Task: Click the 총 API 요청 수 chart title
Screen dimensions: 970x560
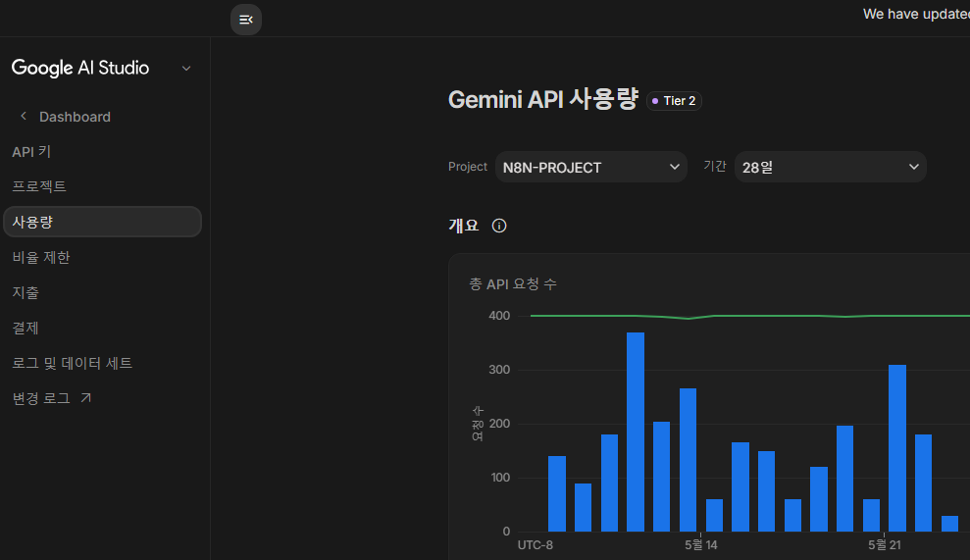Action: [x=513, y=284]
